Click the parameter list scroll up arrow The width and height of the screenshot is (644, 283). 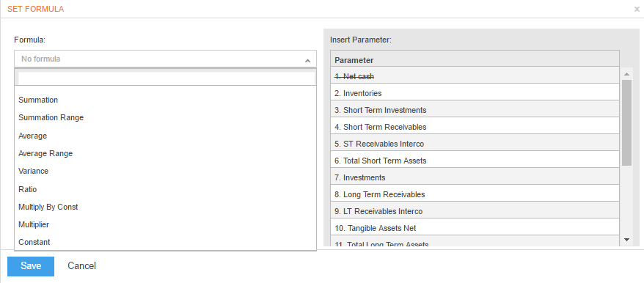626,74
